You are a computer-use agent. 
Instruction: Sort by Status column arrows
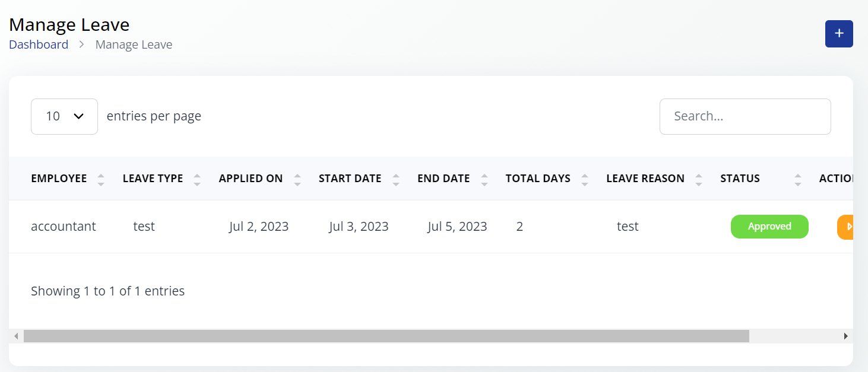click(x=798, y=179)
